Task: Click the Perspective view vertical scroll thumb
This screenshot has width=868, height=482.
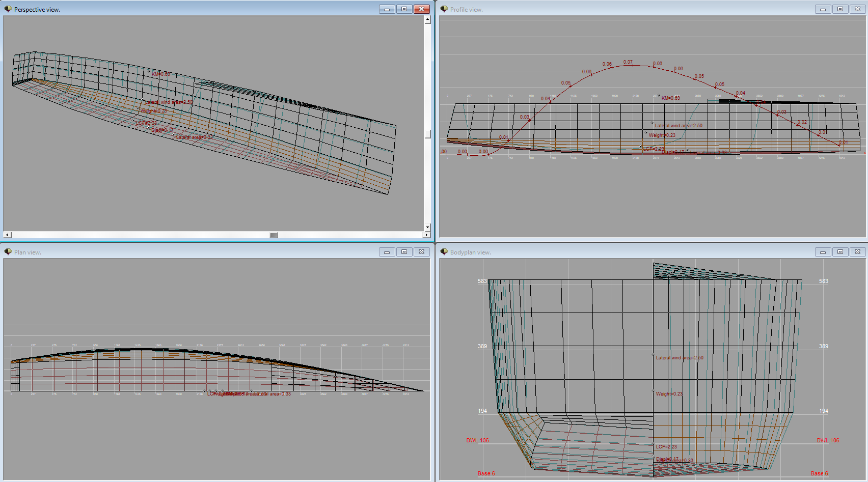Action: (x=427, y=134)
